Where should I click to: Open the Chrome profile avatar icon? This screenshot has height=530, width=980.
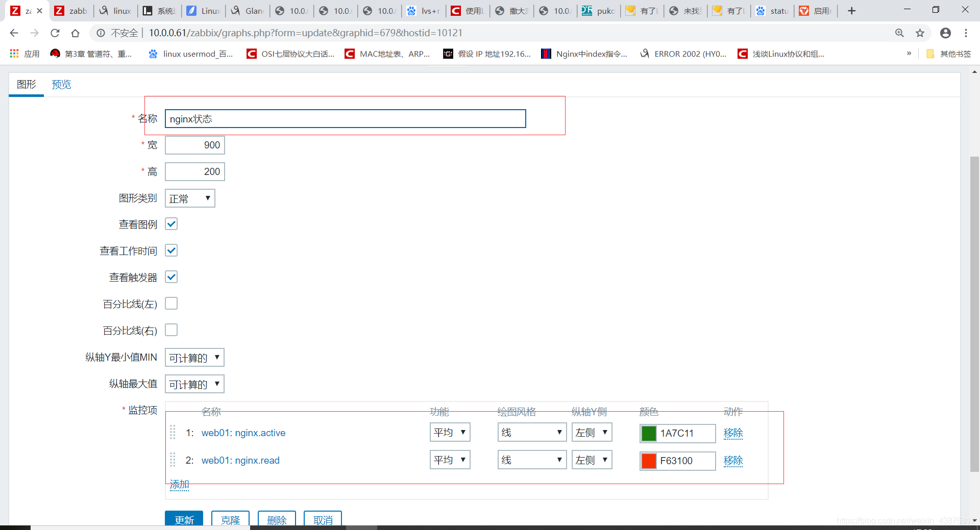point(945,33)
